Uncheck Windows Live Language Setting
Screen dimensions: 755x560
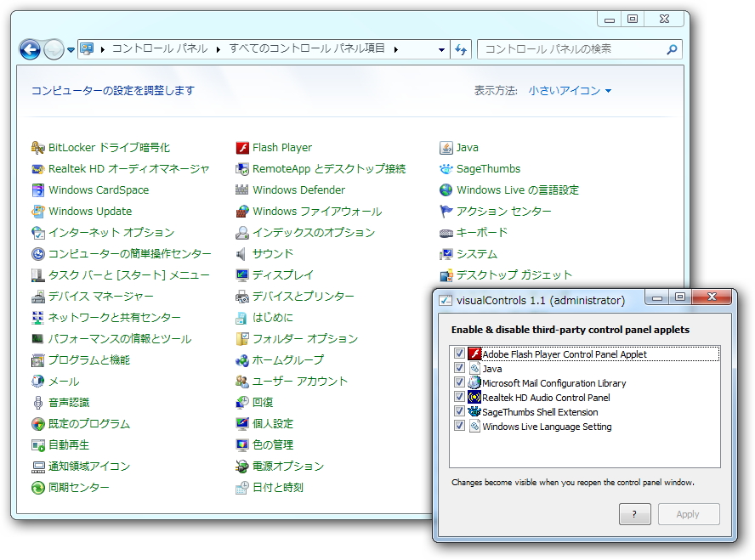click(460, 426)
